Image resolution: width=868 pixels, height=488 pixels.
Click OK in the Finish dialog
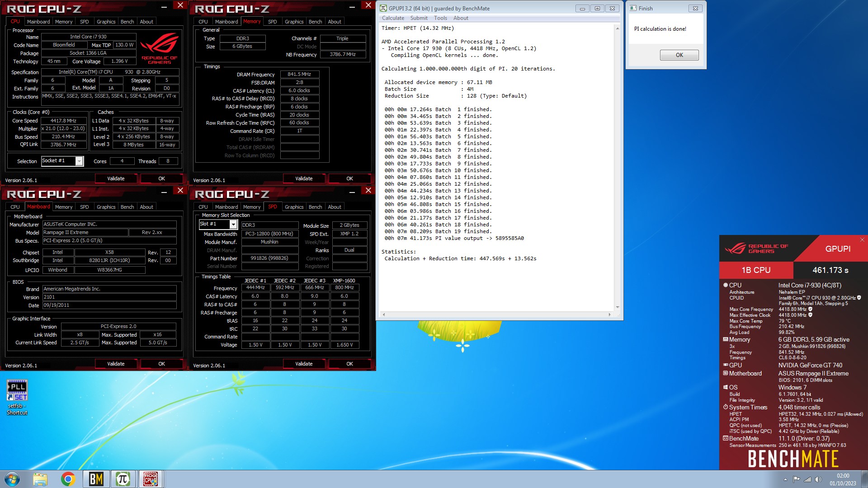point(679,55)
